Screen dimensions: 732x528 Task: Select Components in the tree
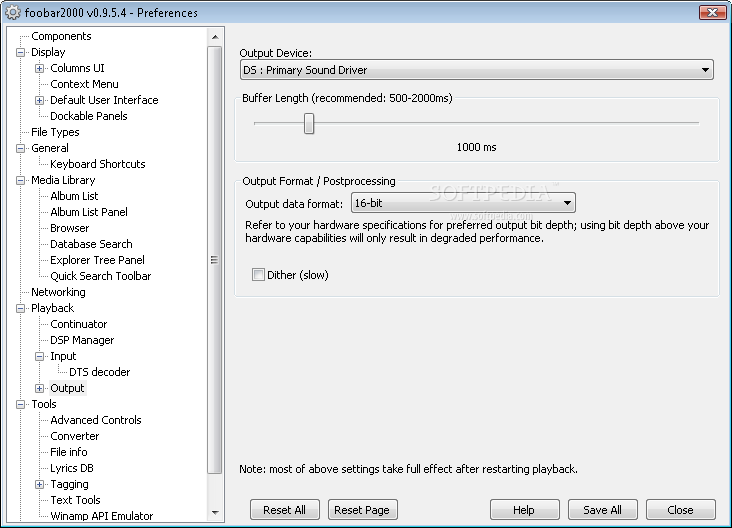[x=61, y=36]
